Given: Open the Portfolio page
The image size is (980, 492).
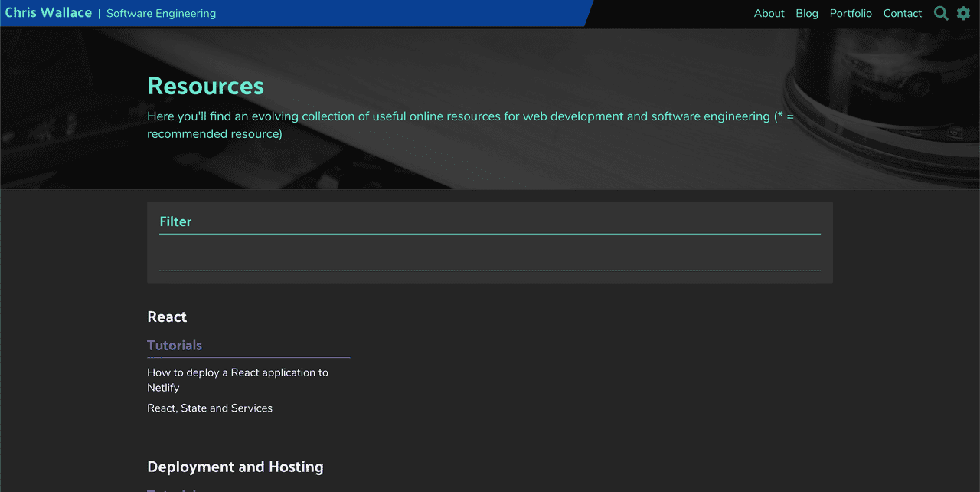Looking at the screenshot, I should [851, 13].
